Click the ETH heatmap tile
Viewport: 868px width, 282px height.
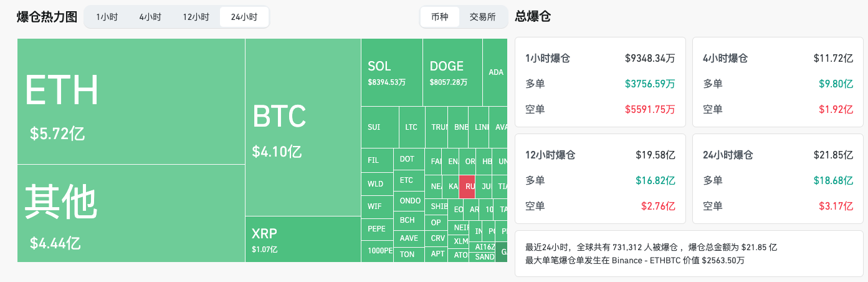tap(131, 102)
